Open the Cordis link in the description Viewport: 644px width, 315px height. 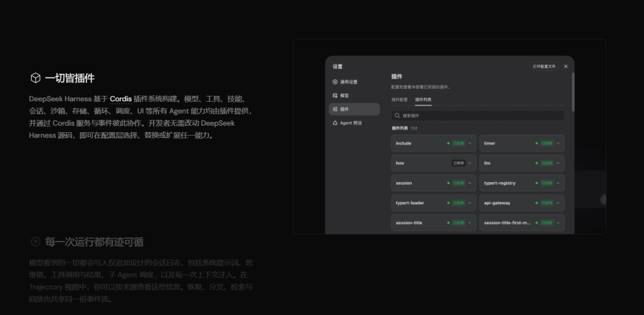pyautogui.click(x=120, y=99)
